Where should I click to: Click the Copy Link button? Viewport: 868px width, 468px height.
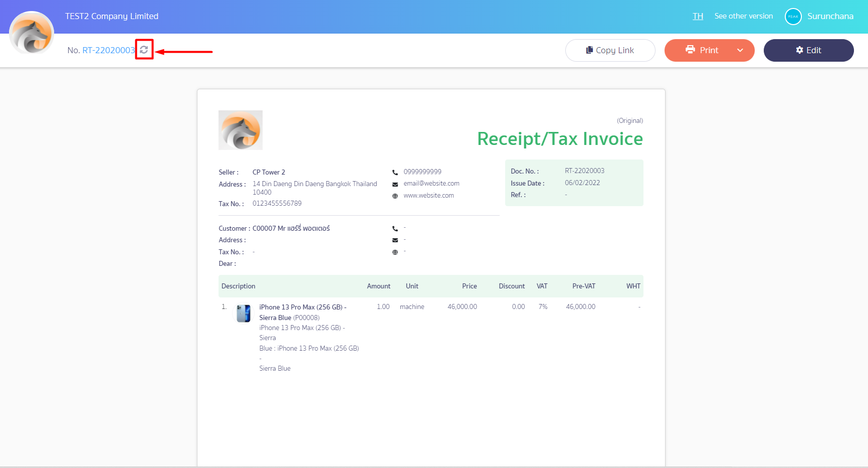coord(610,50)
